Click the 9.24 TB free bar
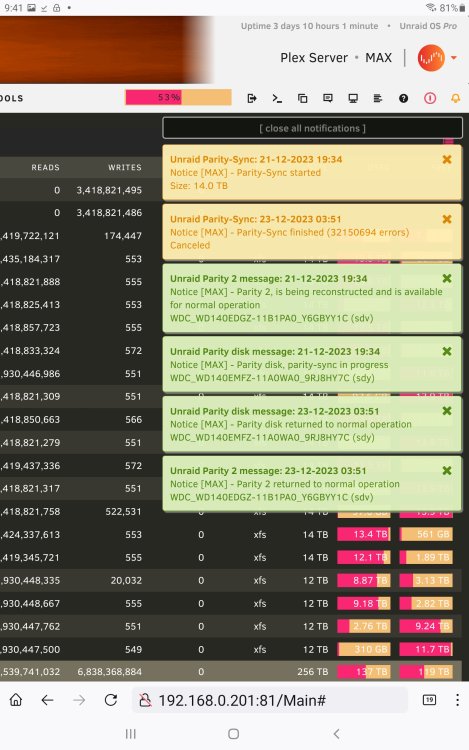Screen dimensions: 469x750 426,626
